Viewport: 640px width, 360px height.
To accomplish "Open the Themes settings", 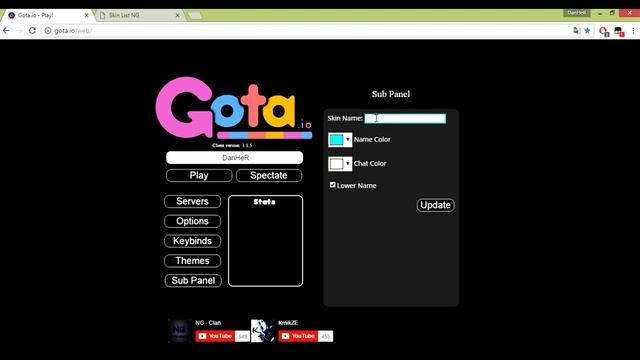I will tap(193, 260).
